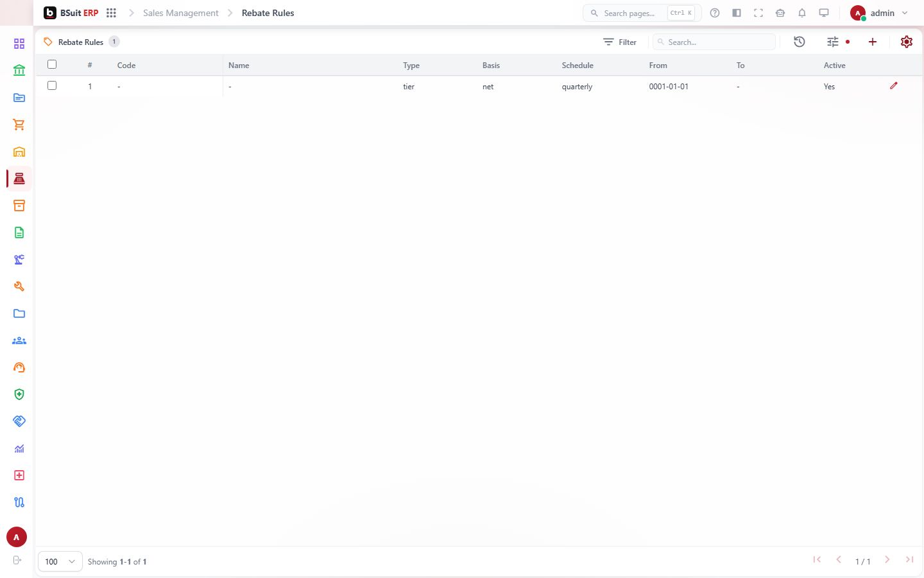Open the shopping cart purchasing module
The width and height of the screenshot is (924, 578).
pyautogui.click(x=19, y=125)
